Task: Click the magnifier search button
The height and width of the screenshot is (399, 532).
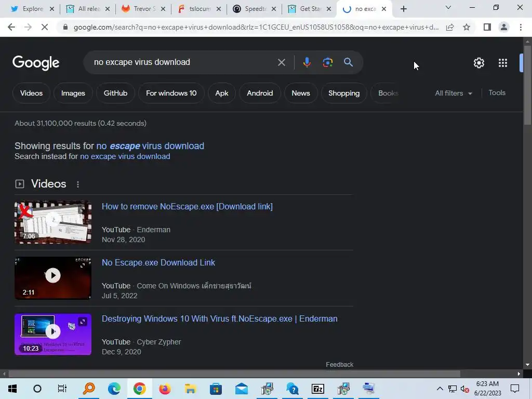Action: 348,62
